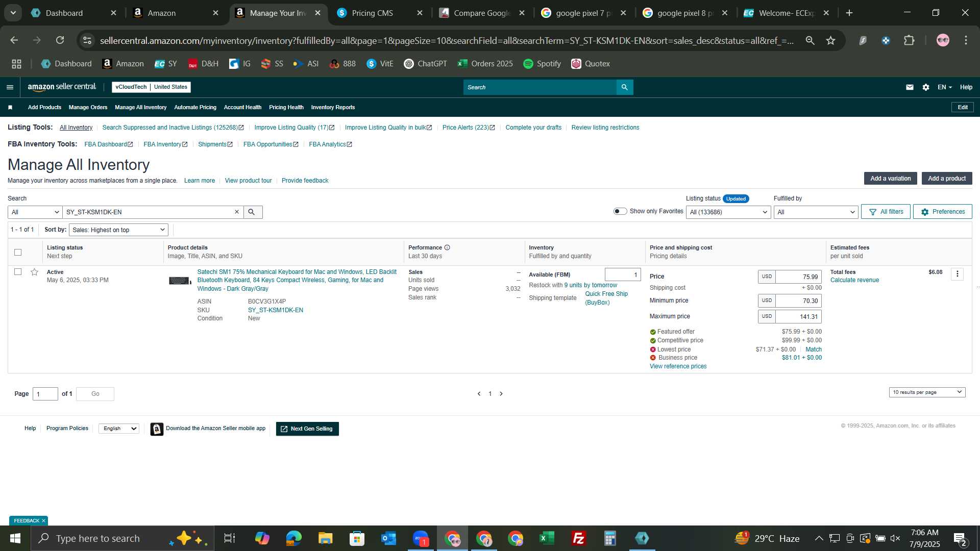The width and height of the screenshot is (980, 551).
Task: Click the Match lowest price link
Action: click(x=813, y=349)
